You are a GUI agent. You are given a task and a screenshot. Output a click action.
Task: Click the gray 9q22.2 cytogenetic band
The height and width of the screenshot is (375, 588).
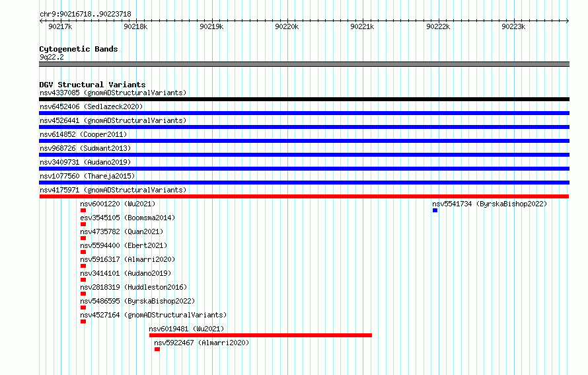(304, 64)
